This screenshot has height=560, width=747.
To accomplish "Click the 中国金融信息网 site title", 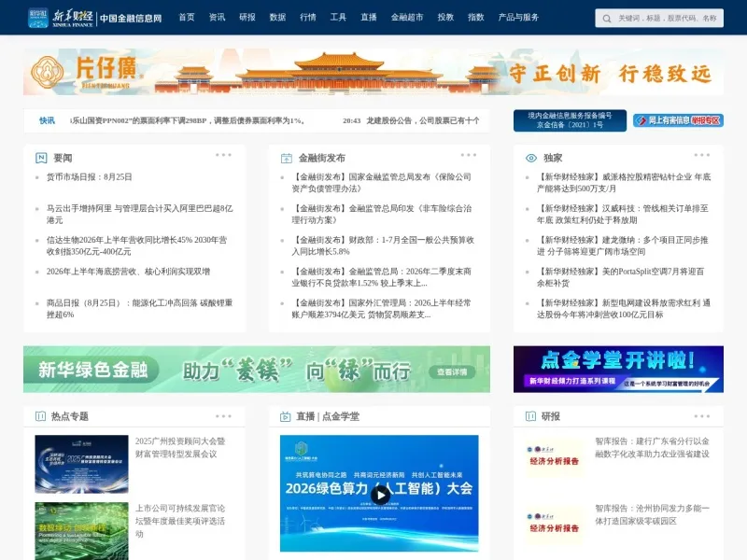I will point(131,18).
